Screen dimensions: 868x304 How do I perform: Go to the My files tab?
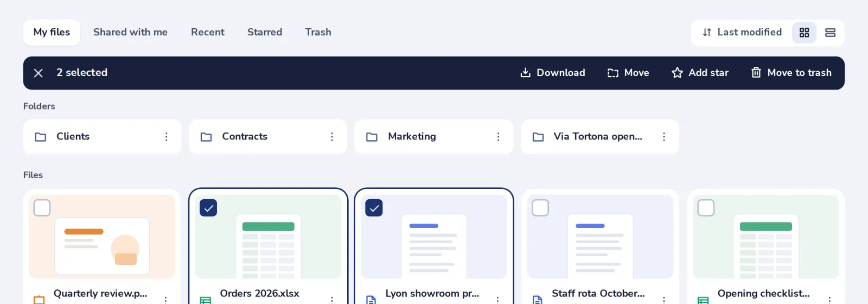52,33
